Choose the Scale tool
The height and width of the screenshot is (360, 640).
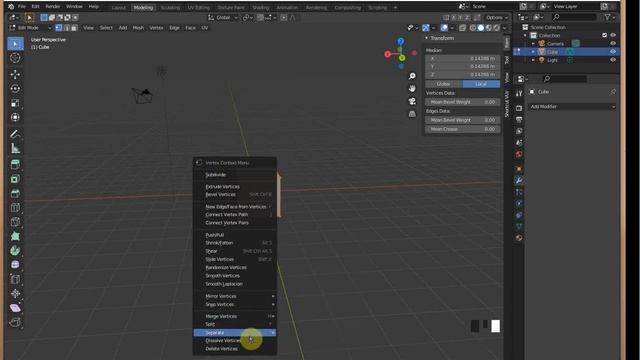[x=16, y=103]
